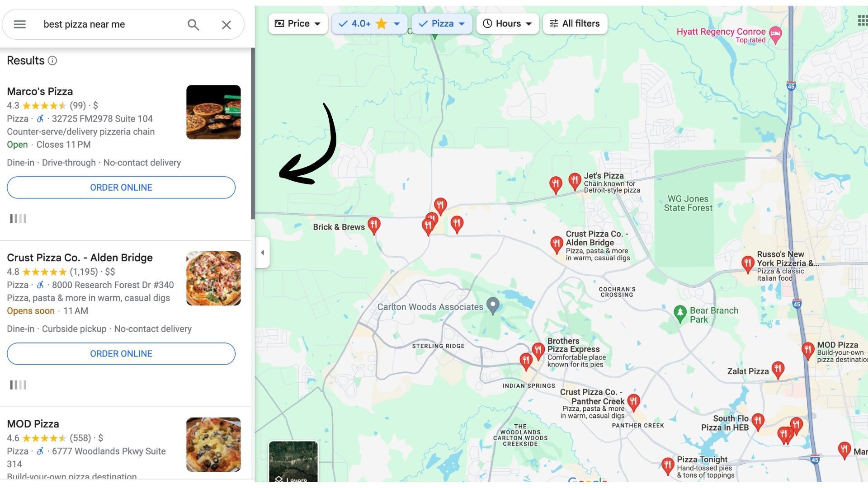Click ORDER ONLINE for Marco's Pizza
This screenshot has height=488, width=868.
coord(121,188)
